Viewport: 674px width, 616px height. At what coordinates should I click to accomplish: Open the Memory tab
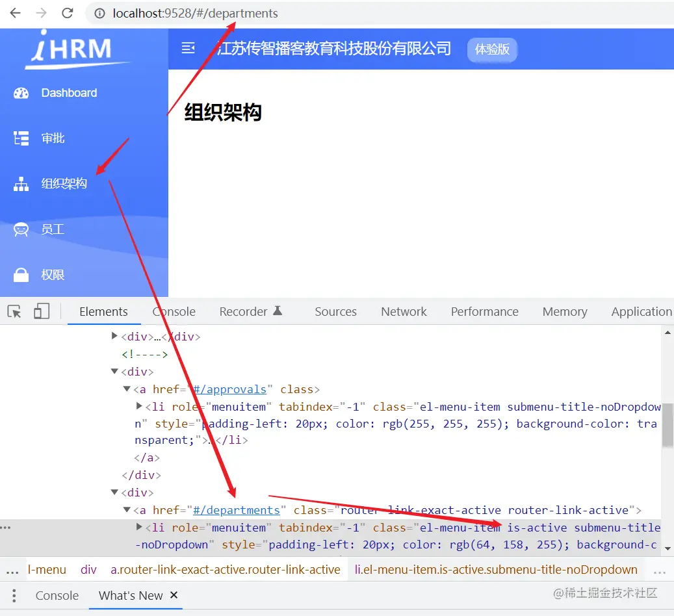(x=565, y=312)
